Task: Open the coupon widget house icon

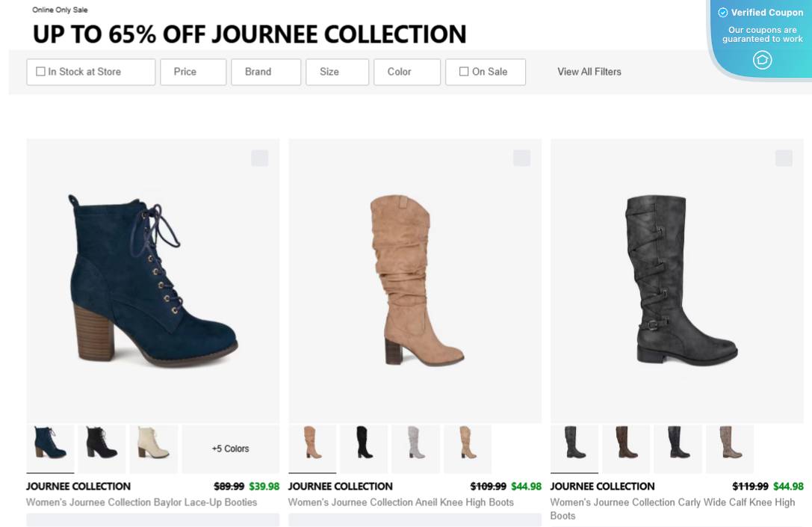Action: point(762,60)
